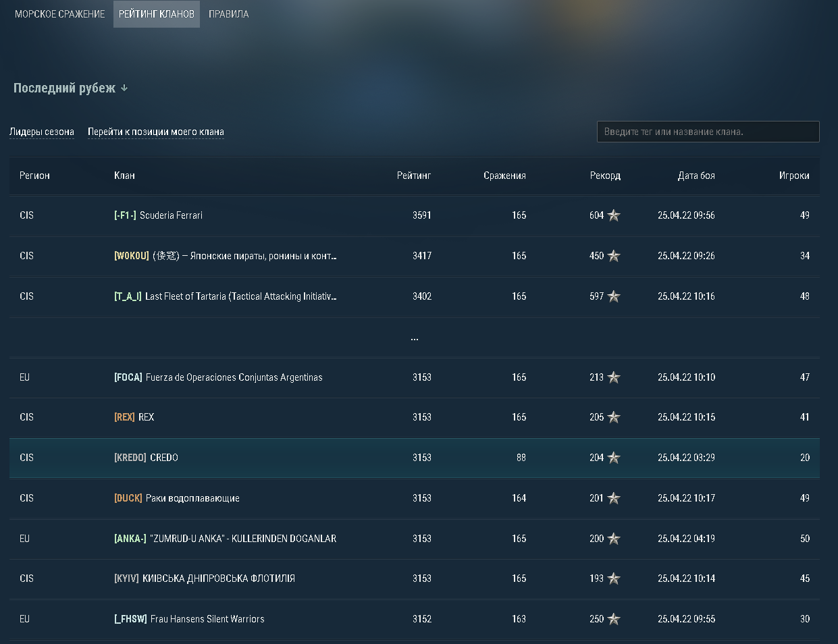The image size is (838, 644).
Task: Click the star icon in FOCA clan row
Action: 614,377
